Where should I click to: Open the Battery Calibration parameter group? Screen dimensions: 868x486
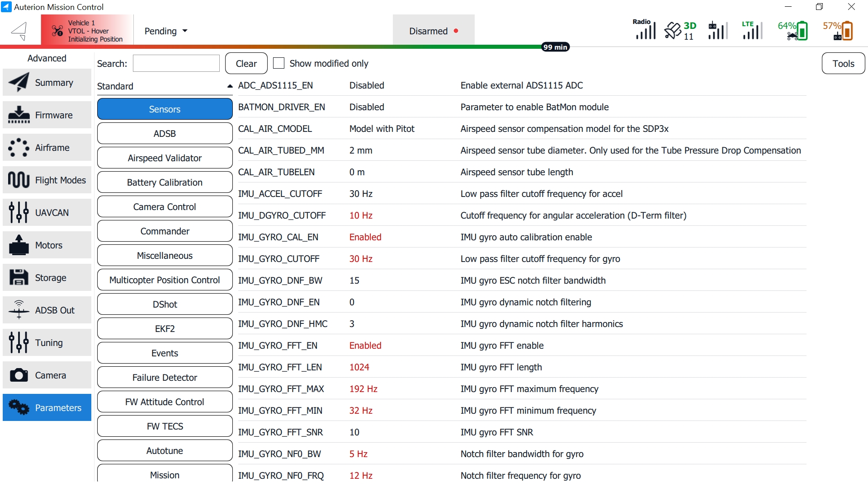165,182
